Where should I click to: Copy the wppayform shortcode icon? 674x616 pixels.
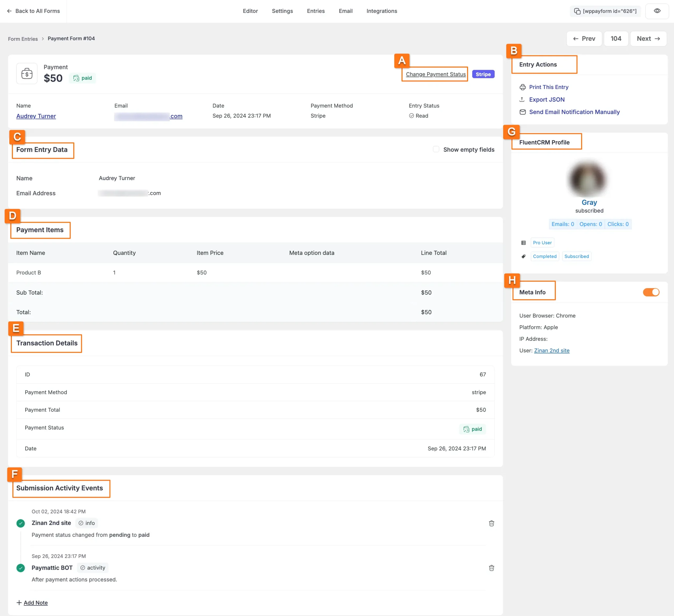click(577, 11)
